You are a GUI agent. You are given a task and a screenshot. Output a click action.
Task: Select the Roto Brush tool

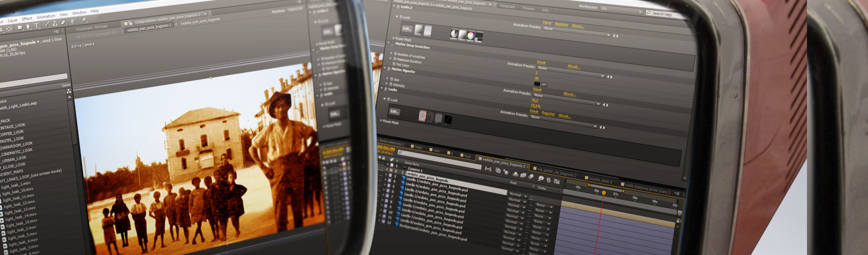74,21
